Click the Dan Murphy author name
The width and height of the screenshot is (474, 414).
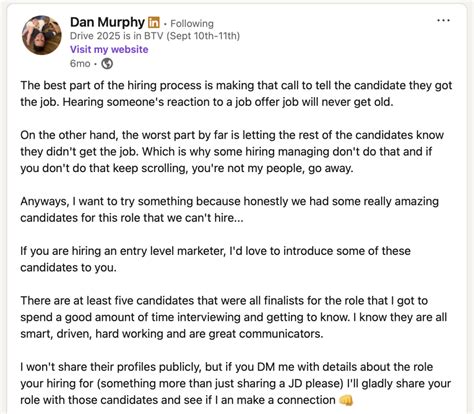[x=107, y=22]
